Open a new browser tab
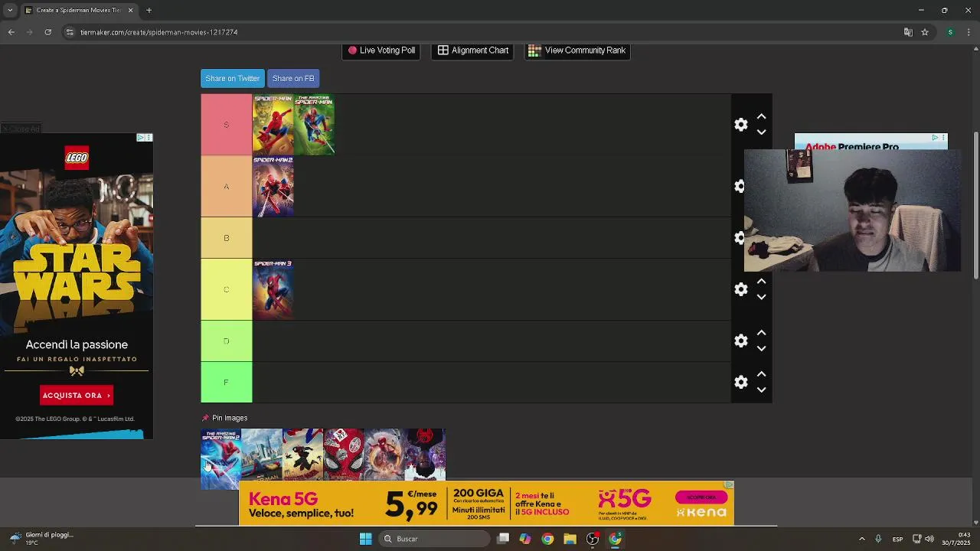Screen dimensions: 980x551 (149, 10)
